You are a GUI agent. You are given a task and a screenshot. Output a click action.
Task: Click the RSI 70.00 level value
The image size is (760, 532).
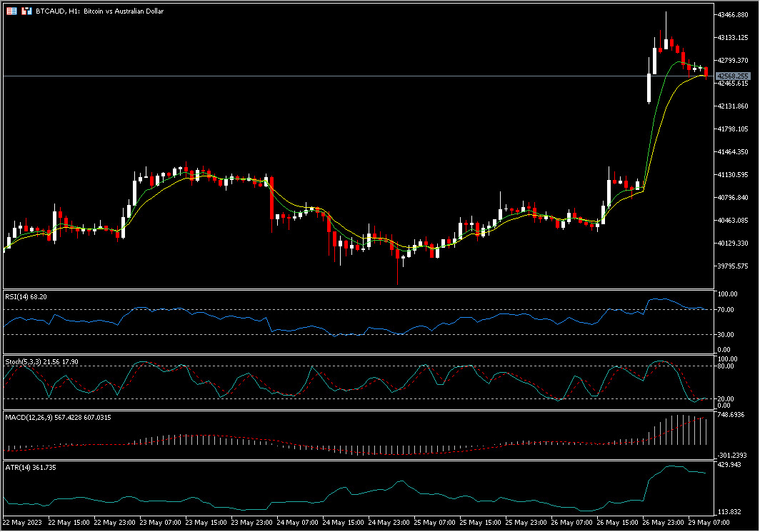point(727,310)
